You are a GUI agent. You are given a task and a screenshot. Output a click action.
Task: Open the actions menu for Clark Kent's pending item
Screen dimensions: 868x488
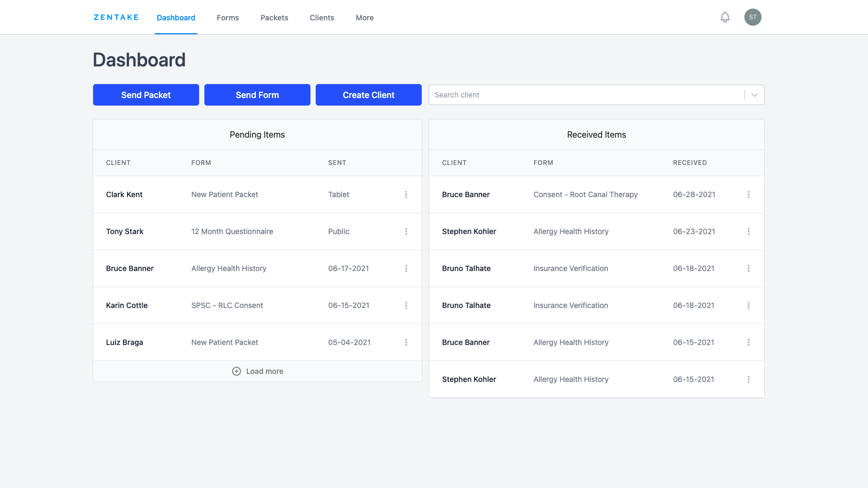[406, 194]
